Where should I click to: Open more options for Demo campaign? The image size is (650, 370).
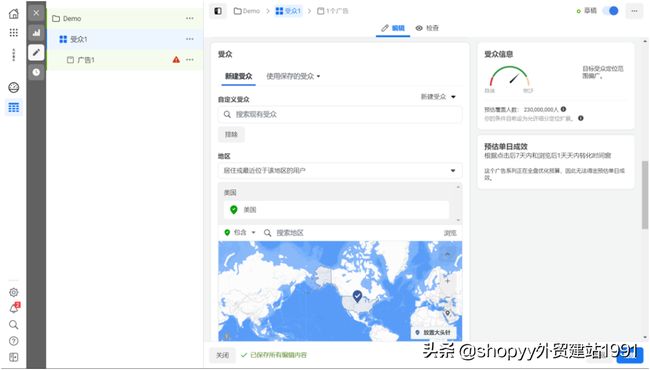pos(190,18)
